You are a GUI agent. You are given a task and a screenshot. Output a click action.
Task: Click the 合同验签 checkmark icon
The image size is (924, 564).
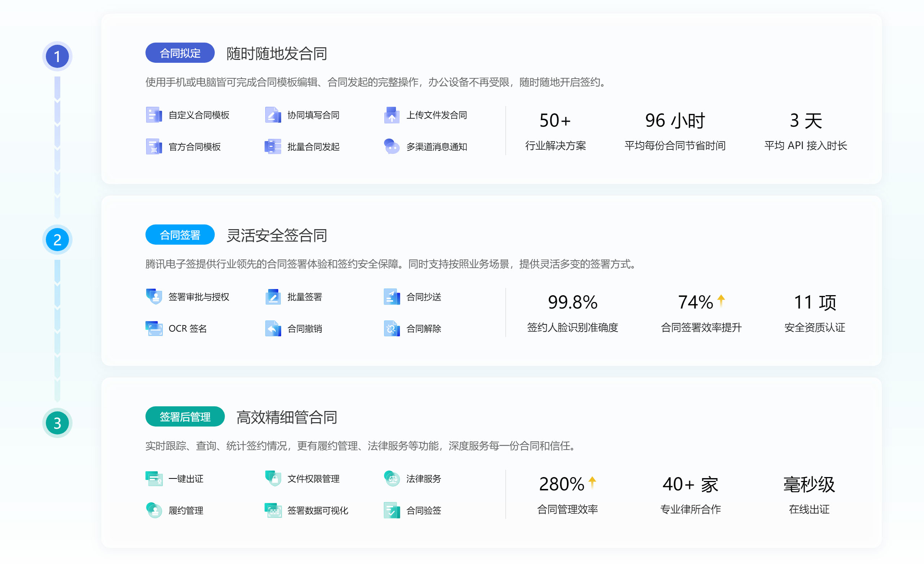[x=392, y=510]
